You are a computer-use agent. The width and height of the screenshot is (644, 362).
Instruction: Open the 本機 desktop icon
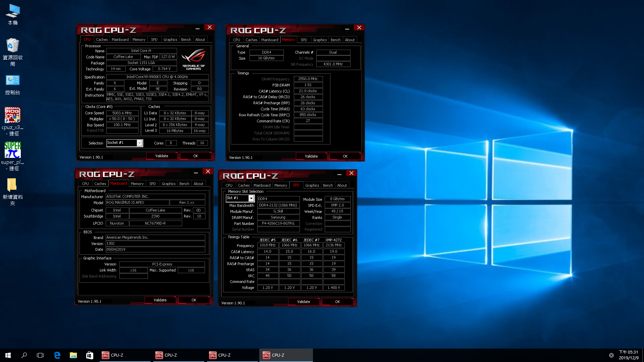13,15
